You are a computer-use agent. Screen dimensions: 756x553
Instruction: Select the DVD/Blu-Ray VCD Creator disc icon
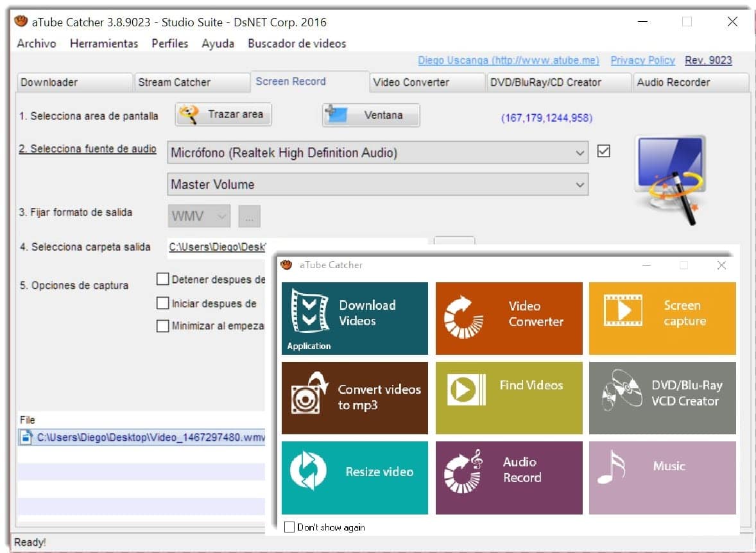[622, 390]
